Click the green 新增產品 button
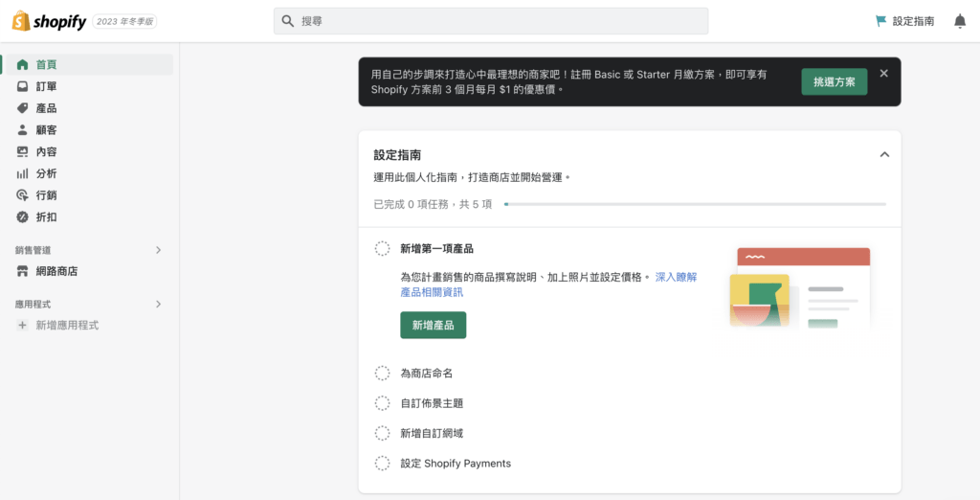This screenshot has width=980, height=500. click(x=434, y=326)
